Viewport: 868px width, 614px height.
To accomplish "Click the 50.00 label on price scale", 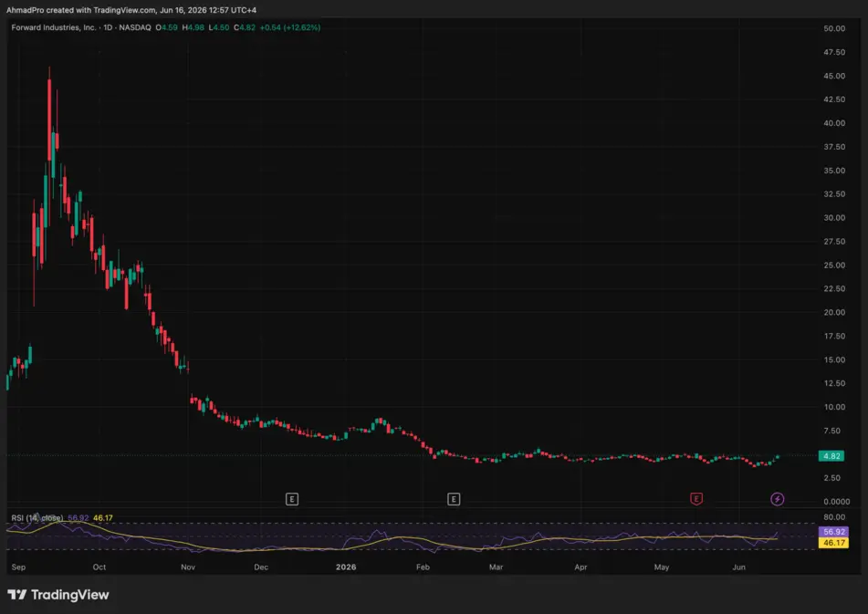I will (834, 28).
